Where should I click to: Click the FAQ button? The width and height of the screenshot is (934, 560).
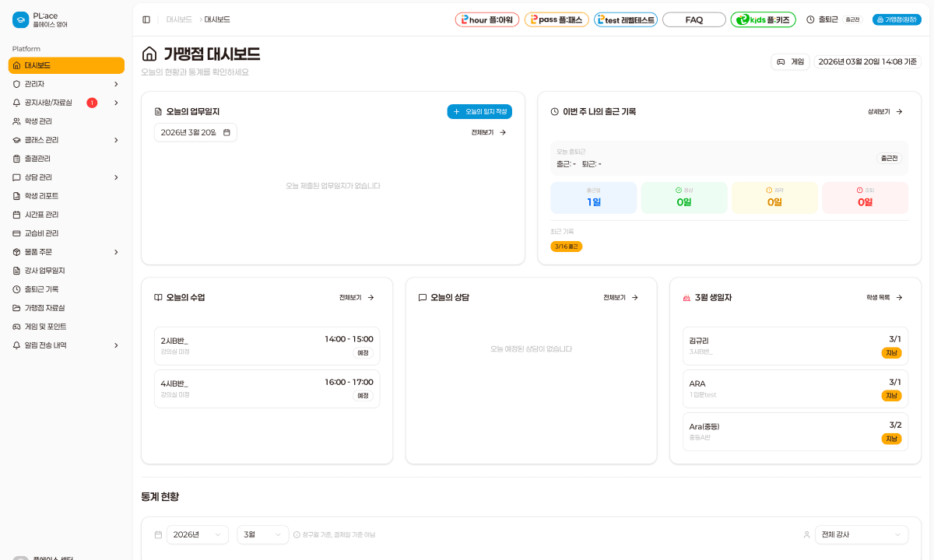click(693, 19)
